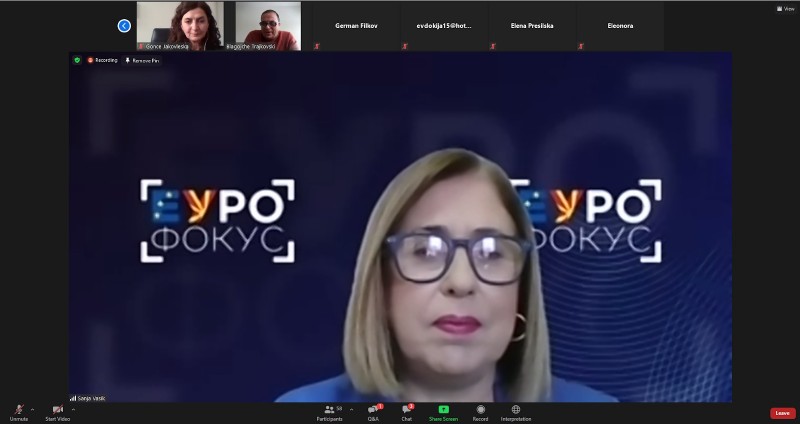Screen dimensions: 800x424
Task: Open the View layout menu
Action: point(787,8)
